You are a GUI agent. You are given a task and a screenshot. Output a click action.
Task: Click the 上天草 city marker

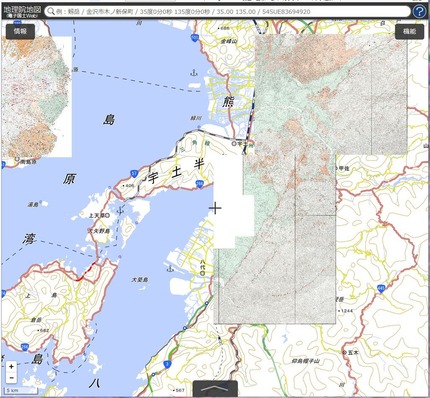(x=107, y=216)
